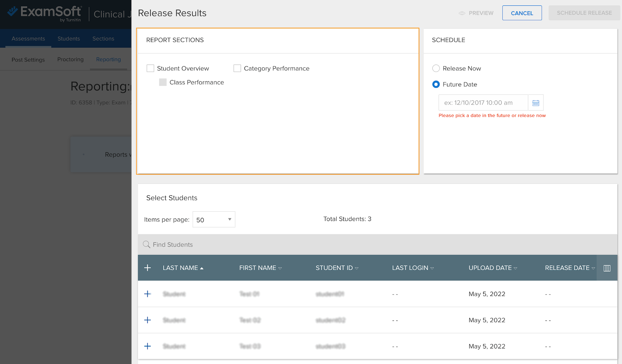The image size is (622, 364).
Task: Open the Students navigation menu
Action: click(x=68, y=38)
